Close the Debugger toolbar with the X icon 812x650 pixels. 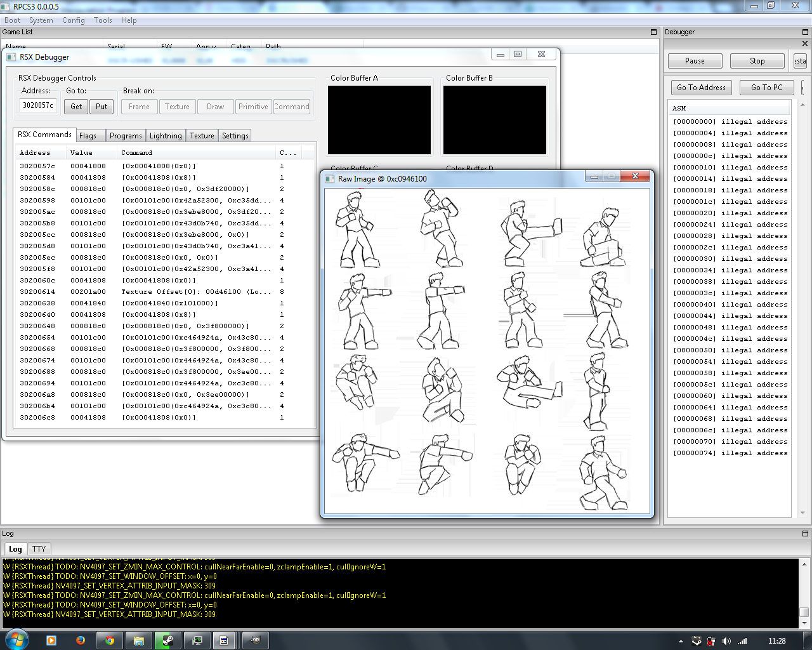click(x=805, y=44)
